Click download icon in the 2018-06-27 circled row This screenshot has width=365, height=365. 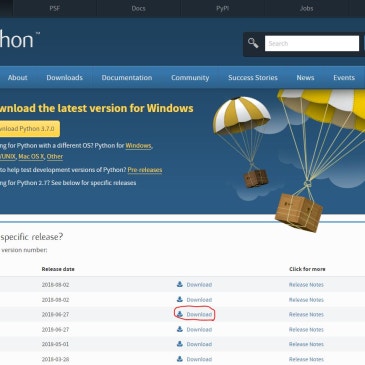(x=180, y=314)
